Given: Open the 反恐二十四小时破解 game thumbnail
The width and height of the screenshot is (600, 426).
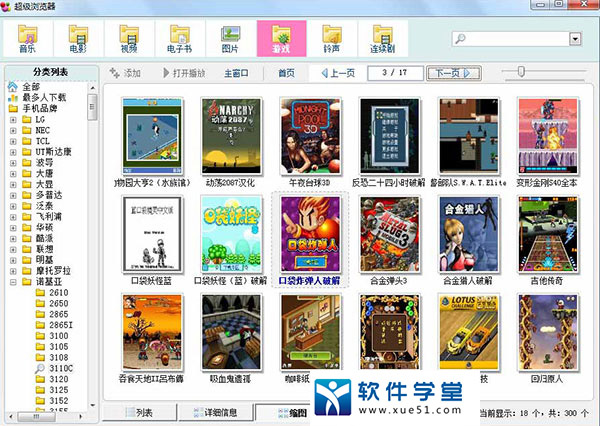Looking at the screenshot, I should coord(390,137).
